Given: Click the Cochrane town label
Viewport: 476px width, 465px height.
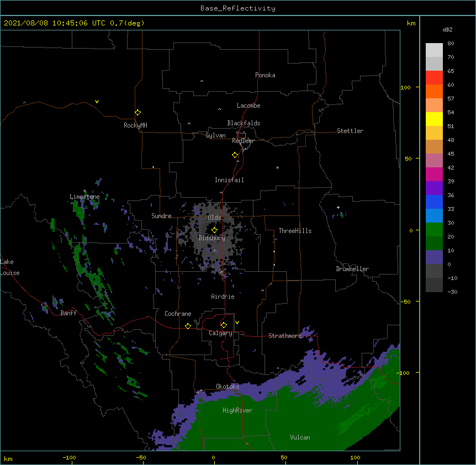Looking at the screenshot, I should pyautogui.click(x=178, y=314).
